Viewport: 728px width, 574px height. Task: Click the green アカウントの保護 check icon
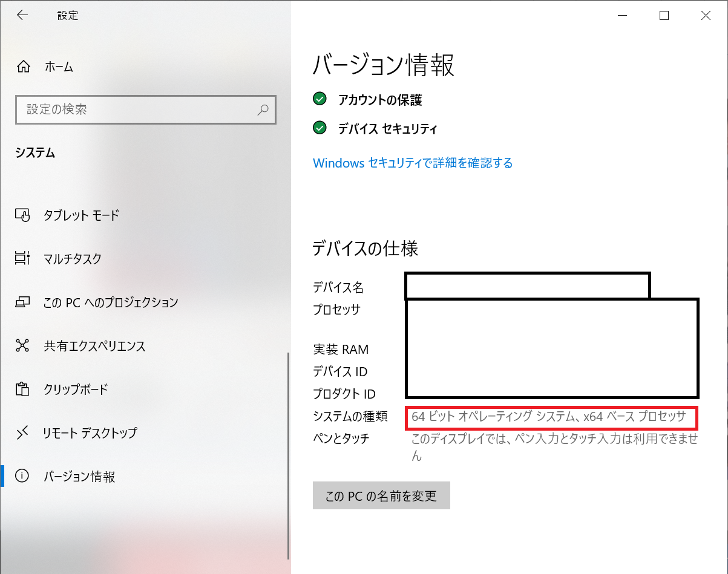coord(320,99)
